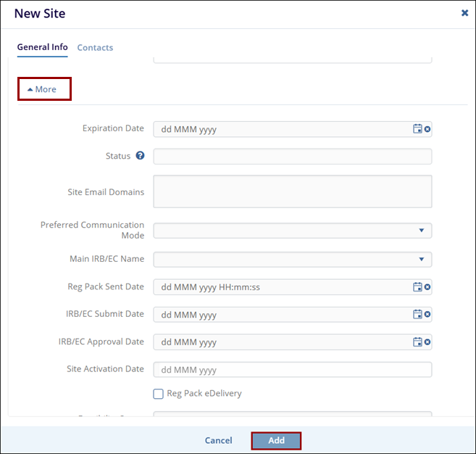476x454 pixels.
Task: Open calendar picker for IRB/EC Approval Date
Action: click(x=417, y=342)
